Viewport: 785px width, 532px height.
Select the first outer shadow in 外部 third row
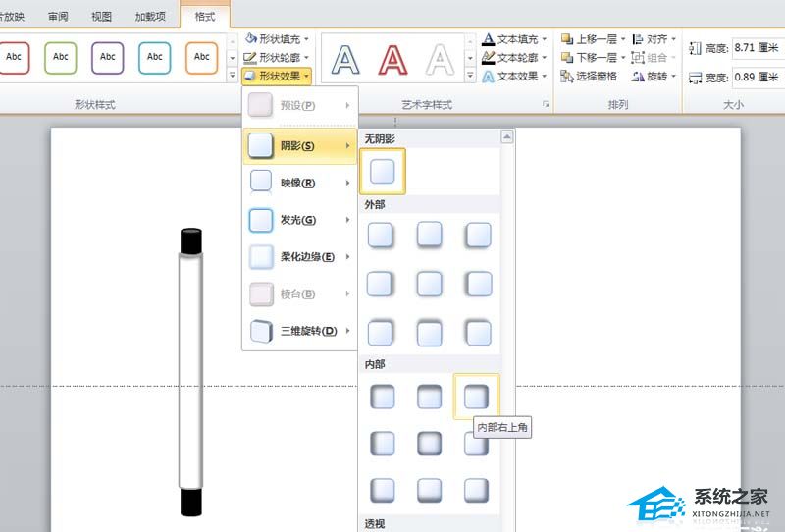[381, 333]
